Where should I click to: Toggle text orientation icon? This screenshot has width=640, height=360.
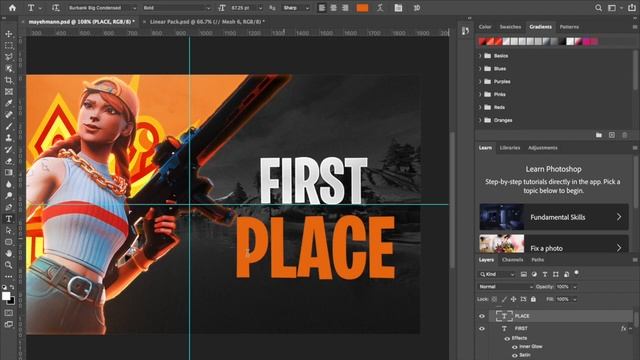pyautogui.click(x=56, y=8)
